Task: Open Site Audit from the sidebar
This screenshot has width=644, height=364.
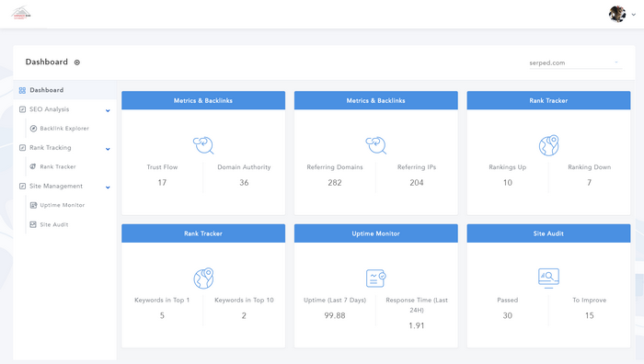Action: pyautogui.click(x=53, y=224)
